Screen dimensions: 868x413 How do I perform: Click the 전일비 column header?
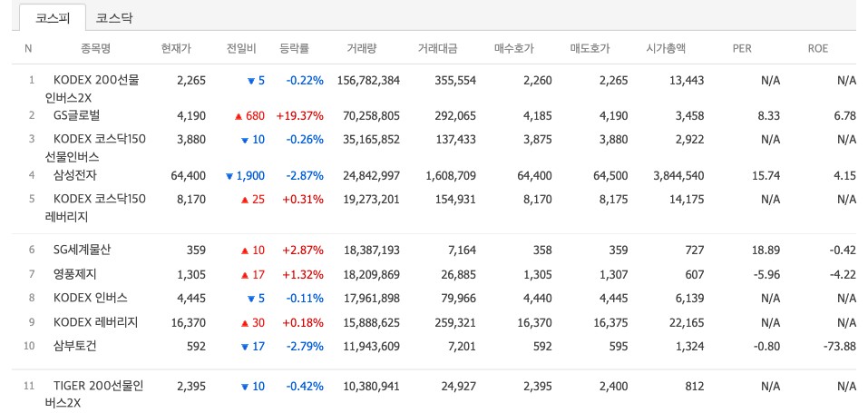pyautogui.click(x=240, y=49)
